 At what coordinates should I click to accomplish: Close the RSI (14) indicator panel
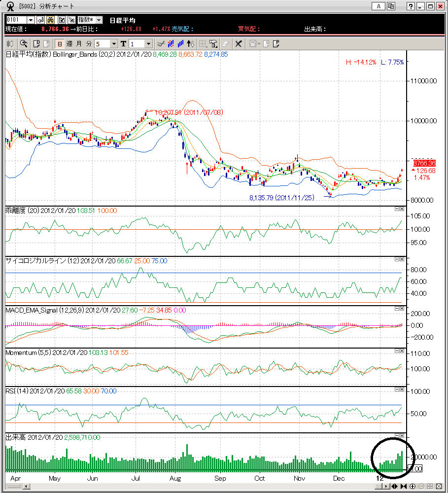(402, 390)
